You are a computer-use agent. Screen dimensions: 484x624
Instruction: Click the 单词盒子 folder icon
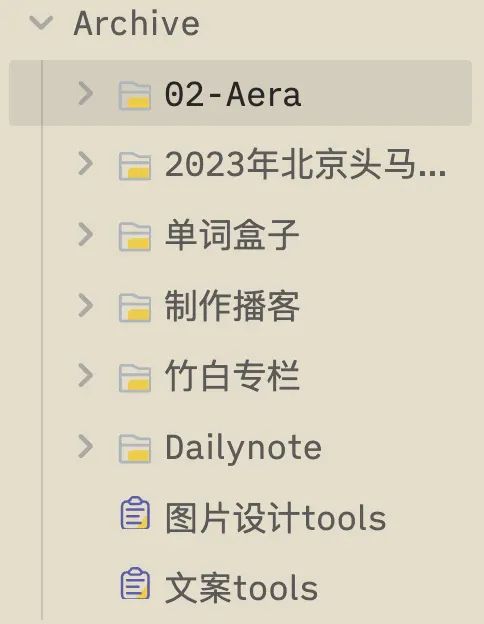pos(135,236)
